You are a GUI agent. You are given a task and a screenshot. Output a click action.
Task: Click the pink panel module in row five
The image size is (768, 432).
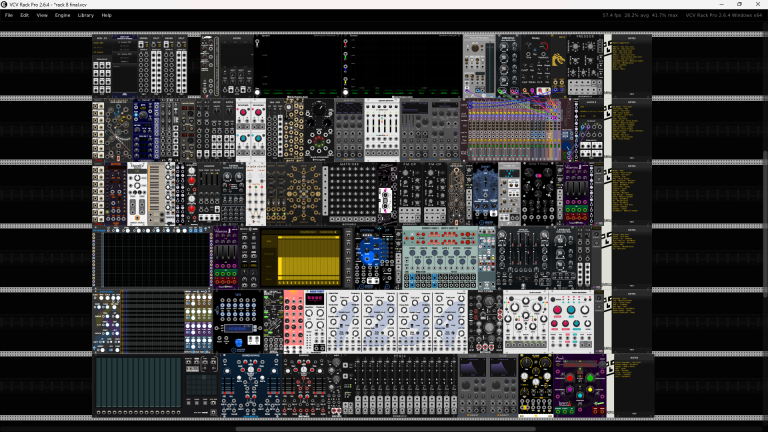click(293, 322)
